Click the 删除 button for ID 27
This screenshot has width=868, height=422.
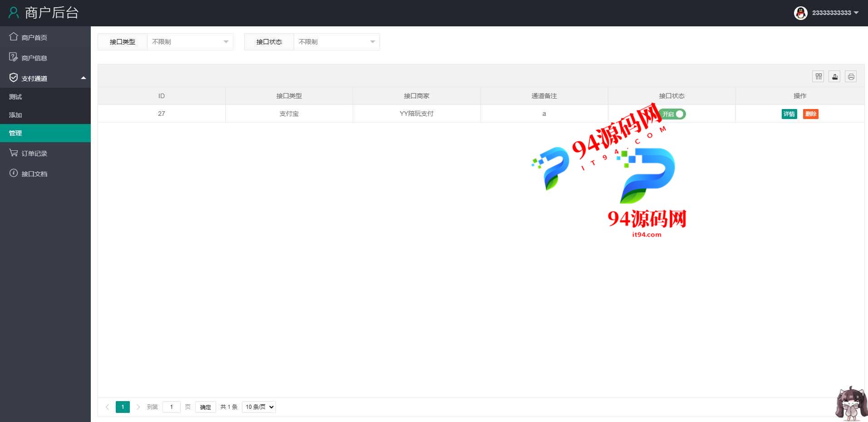point(810,114)
